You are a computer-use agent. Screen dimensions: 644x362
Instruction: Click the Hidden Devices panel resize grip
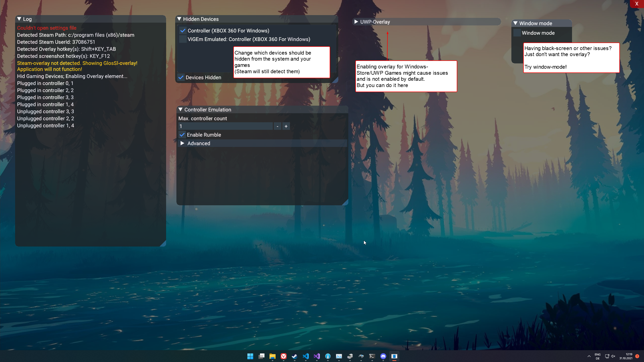(x=335, y=80)
